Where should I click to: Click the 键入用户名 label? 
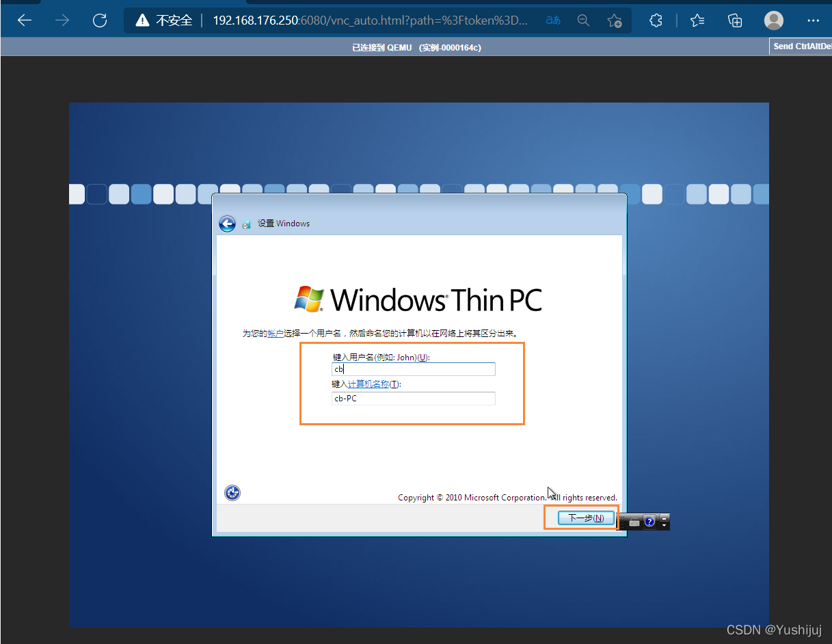click(381, 358)
